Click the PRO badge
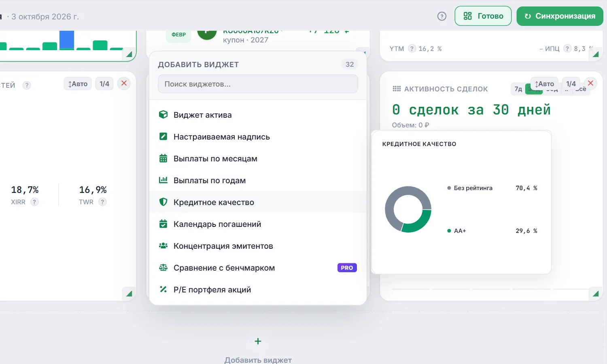 coord(347,268)
